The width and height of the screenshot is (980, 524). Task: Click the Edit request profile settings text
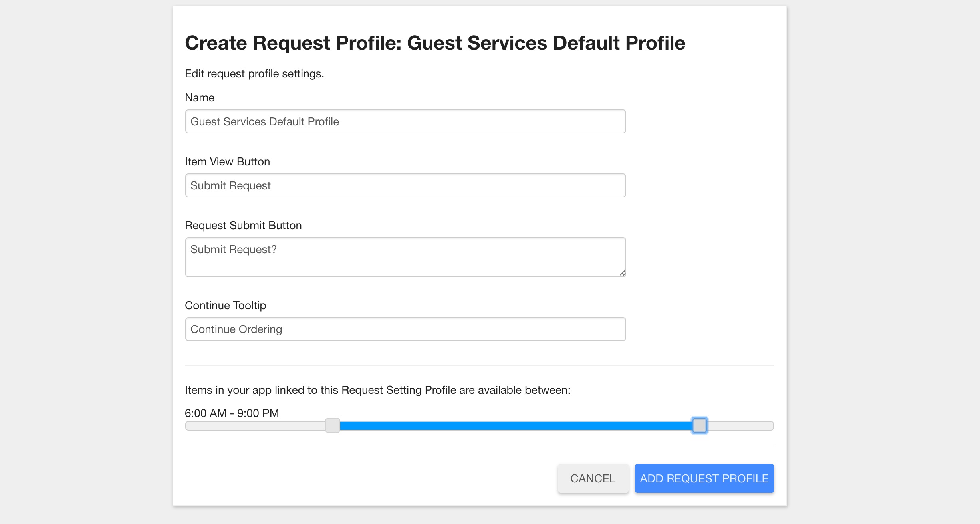pos(254,74)
